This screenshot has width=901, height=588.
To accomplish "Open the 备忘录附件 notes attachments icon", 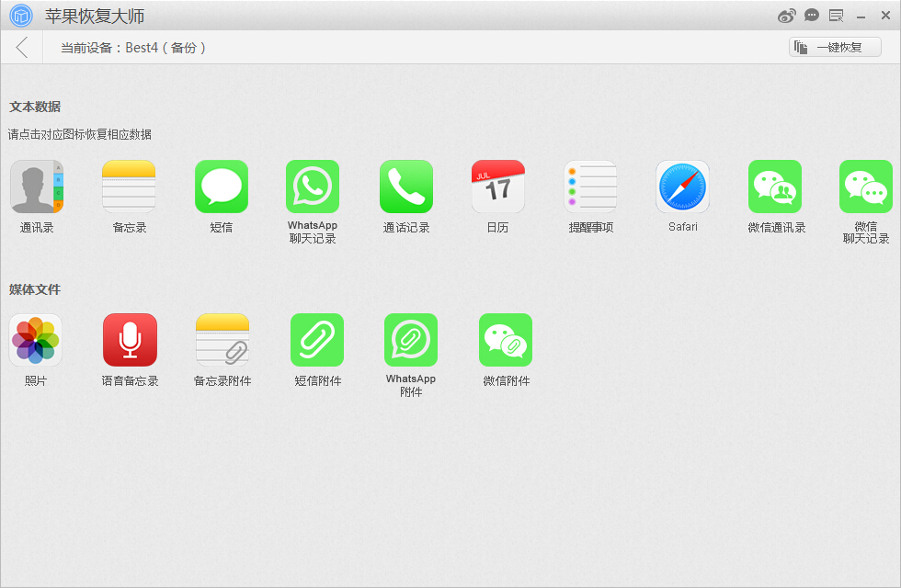I will tap(222, 340).
